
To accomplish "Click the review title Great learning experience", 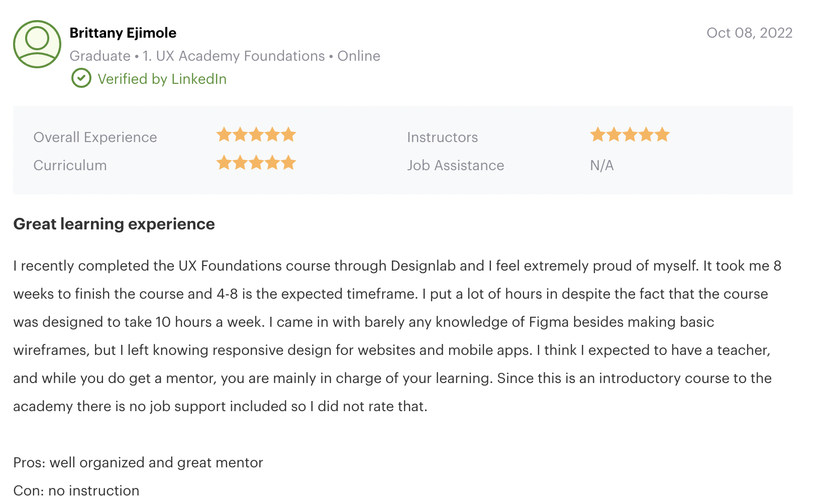I will pyautogui.click(x=114, y=224).
